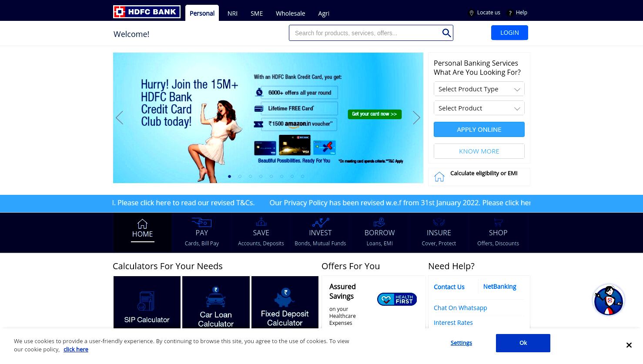
Task: Switch to the Wholesale tab
Action: 290,13
